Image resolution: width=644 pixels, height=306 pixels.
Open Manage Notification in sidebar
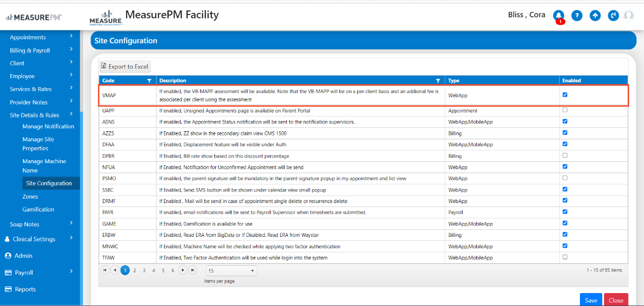48,126
